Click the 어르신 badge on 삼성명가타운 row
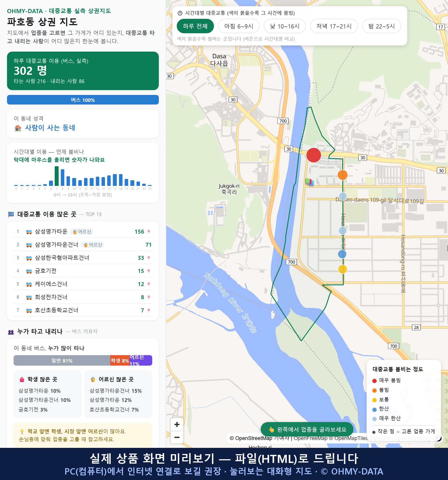448x480 pixels. tap(82, 232)
